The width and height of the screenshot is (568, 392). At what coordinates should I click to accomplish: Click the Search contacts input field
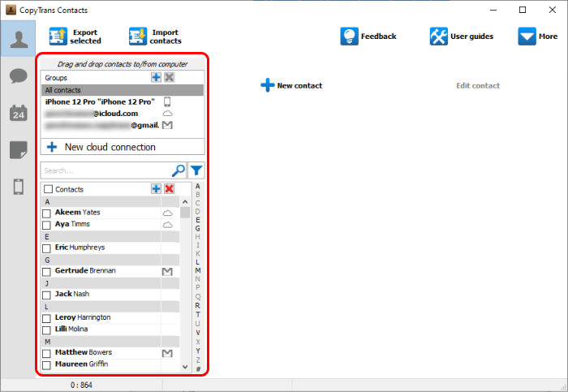pyautogui.click(x=104, y=170)
